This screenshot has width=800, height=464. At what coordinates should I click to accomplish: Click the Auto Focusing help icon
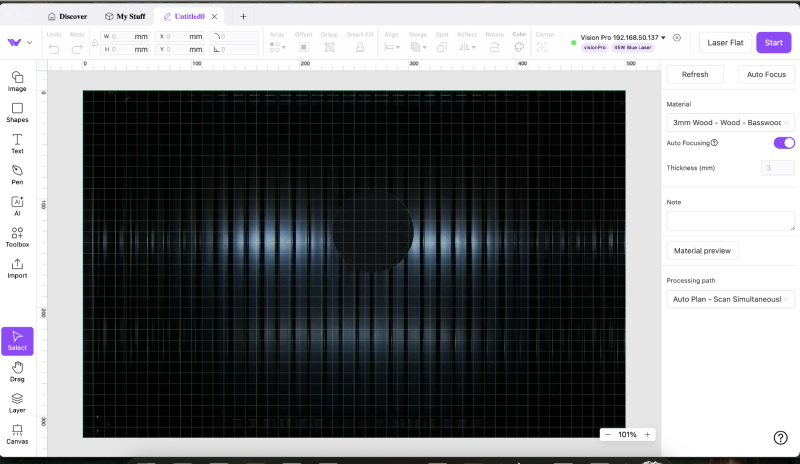click(x=714, y=143)
